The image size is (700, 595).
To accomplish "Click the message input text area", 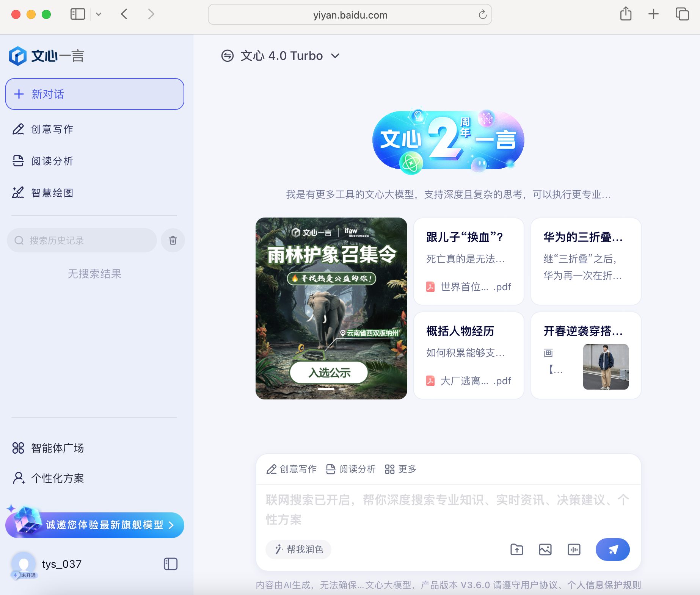I will [x=448, y=510].
